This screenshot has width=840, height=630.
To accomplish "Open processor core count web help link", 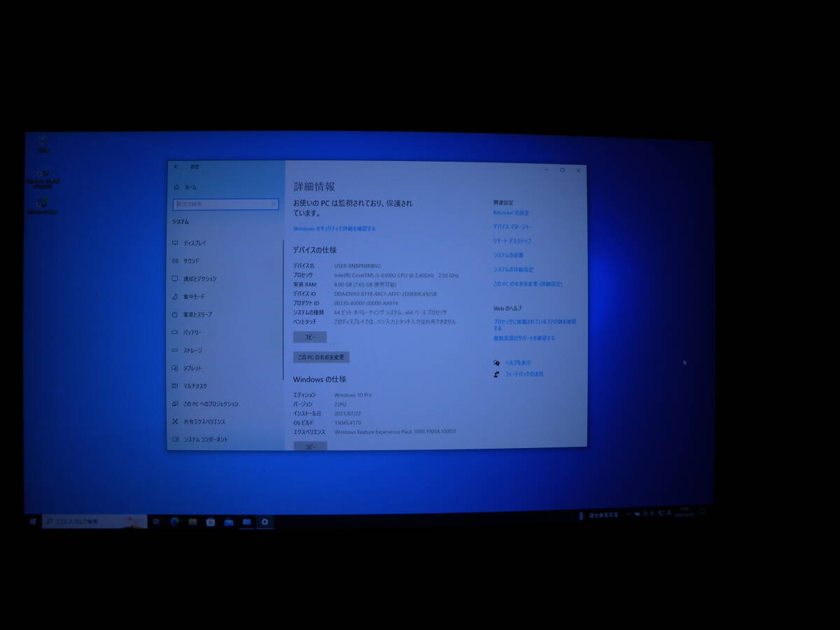I will (x=535, y=324).
